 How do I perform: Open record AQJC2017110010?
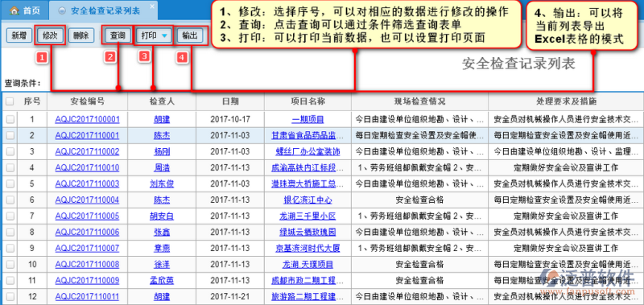tap(87, 168)
